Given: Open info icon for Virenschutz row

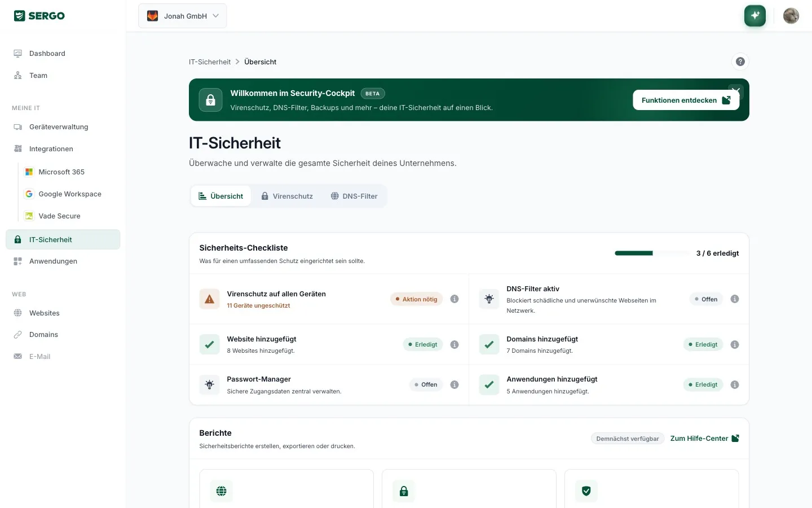Looking at the screenshot, I should click(454, 299).
